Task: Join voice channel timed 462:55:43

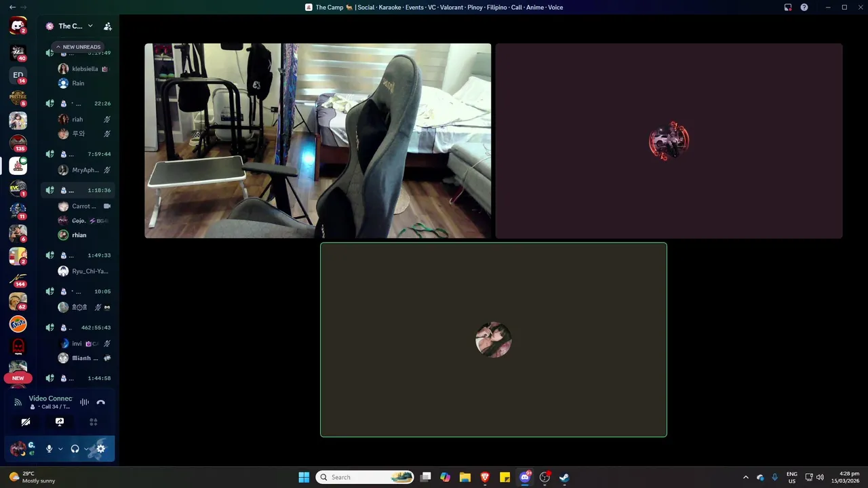Action: point(78,327)
